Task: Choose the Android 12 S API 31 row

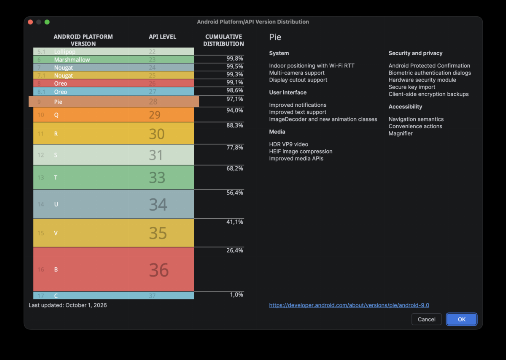Action: 113,155
